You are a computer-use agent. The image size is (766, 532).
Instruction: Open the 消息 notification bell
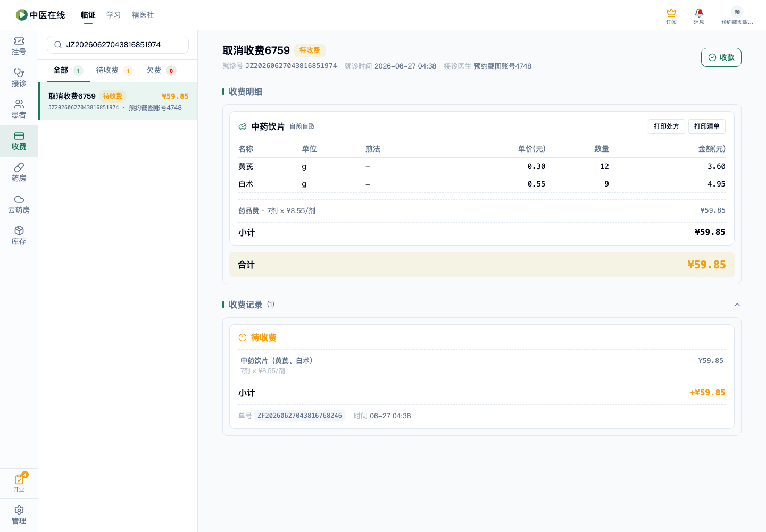point(699,12)
